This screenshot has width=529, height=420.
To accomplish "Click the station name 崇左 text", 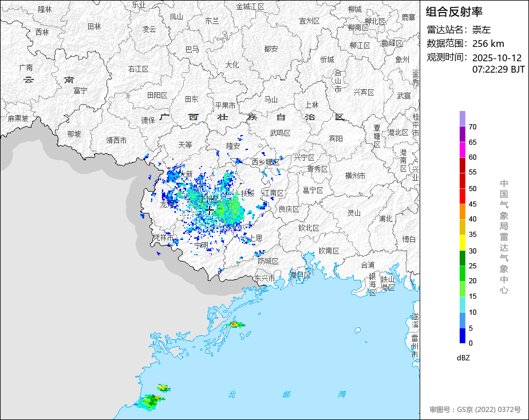I will point(481,30).
